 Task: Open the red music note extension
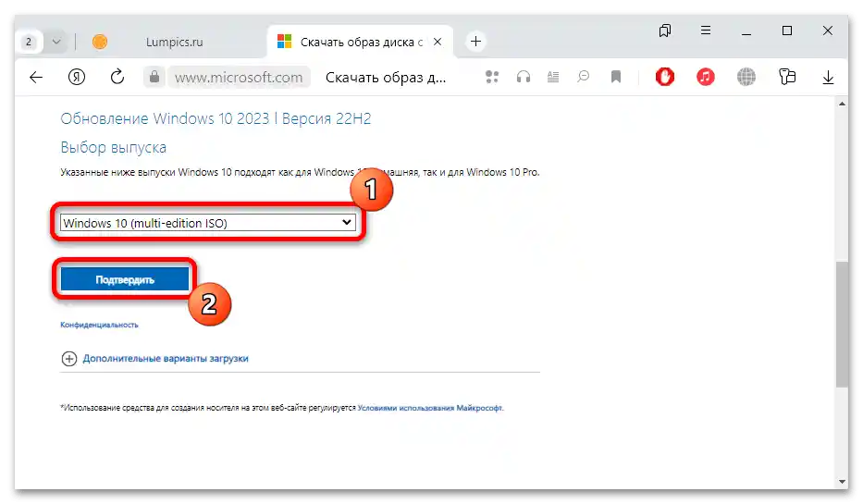click(x=706, y=77)
